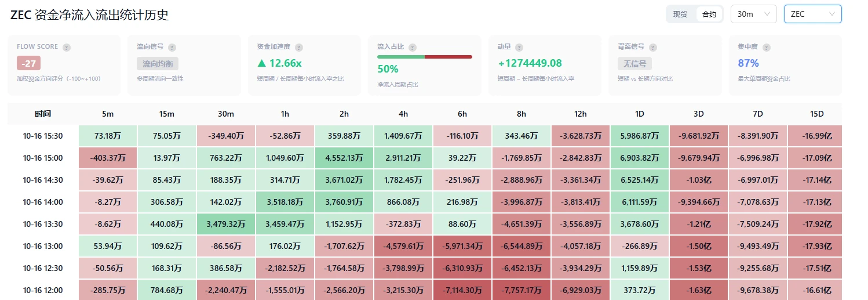Click the ZEC 资金净流入流出统计历史 title

(90, 15)
